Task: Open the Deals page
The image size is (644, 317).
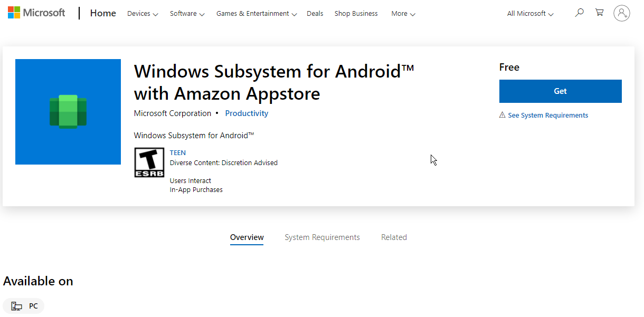Action: [315, 14]
